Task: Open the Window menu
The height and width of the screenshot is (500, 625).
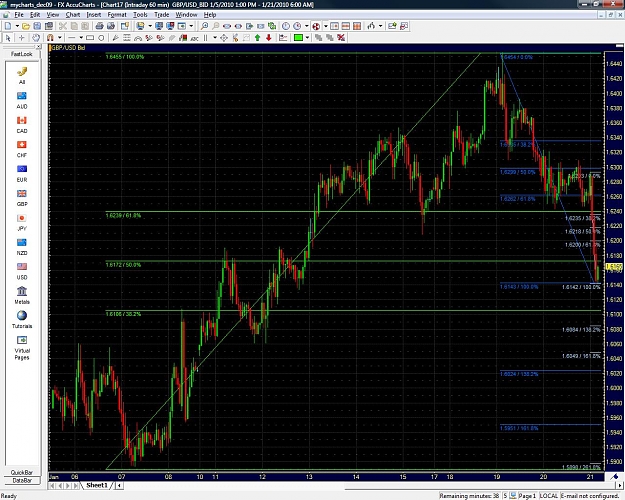Action: 186,15
